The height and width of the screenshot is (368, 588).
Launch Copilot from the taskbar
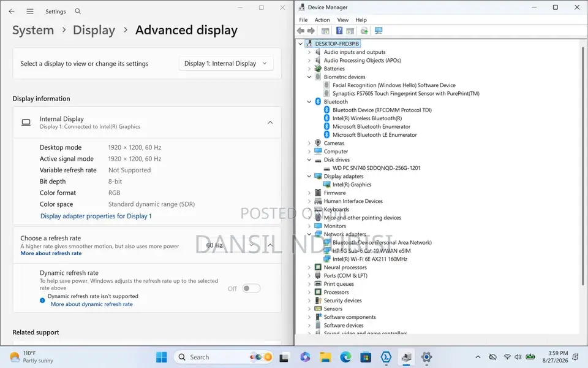click(305, 357)
